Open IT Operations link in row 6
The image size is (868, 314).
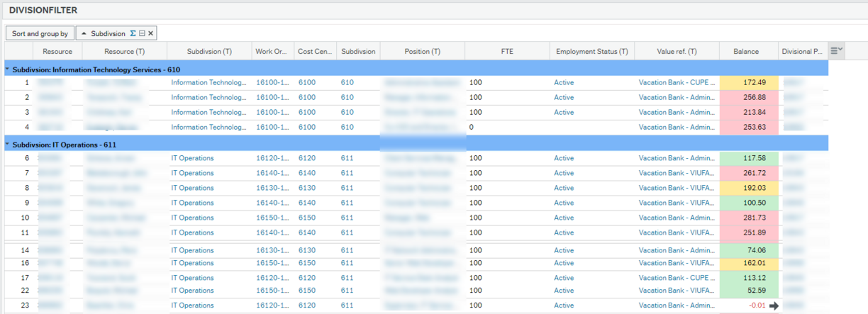pyautogui.click(x=192, y=158)
